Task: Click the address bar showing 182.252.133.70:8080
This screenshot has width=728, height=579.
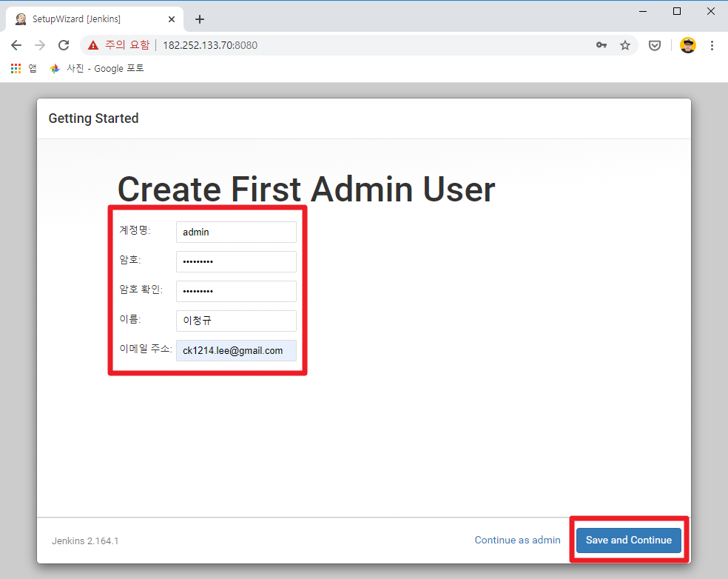Action: pyautogui.click(x=296, y=44)
